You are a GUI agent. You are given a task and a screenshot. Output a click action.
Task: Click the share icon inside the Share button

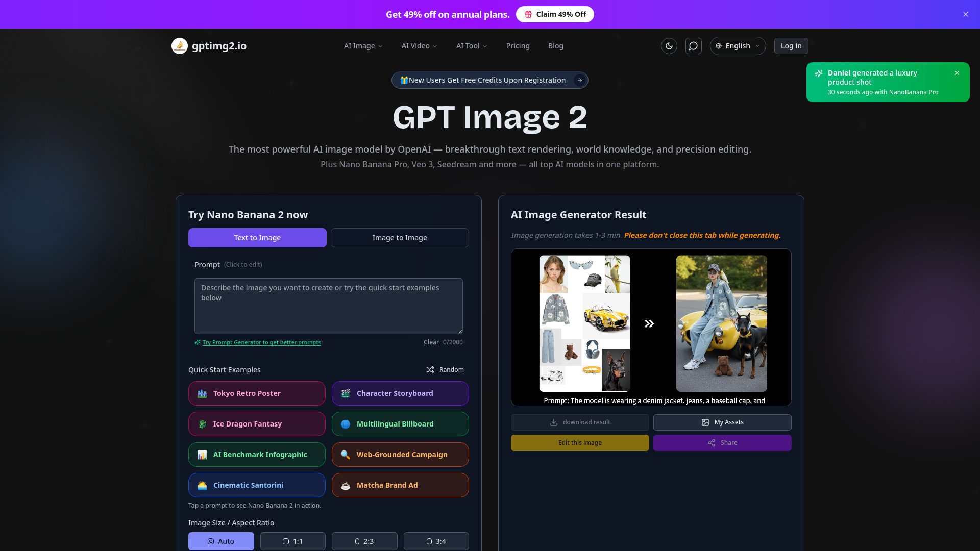click(712, 443)
